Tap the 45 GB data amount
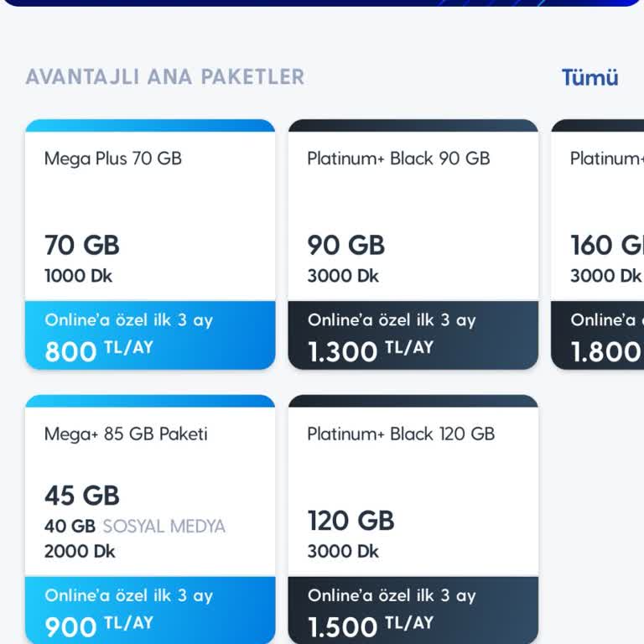The width and height of the screenshot is (644, 644). tap(81, 496)
